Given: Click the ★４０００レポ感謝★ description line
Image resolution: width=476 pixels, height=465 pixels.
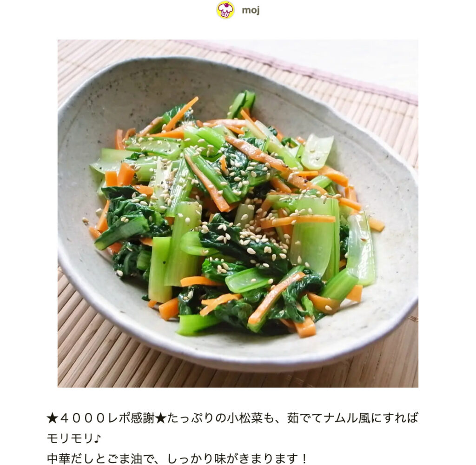Looking at the screenshot, I should pos(232,418).
